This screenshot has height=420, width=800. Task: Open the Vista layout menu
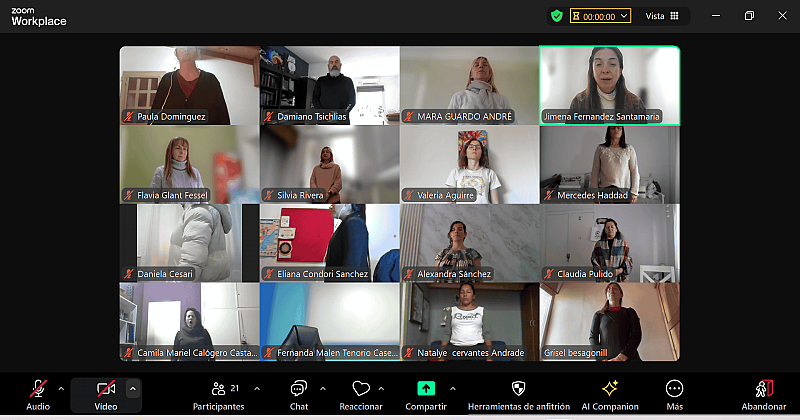[x=662, y=16]
